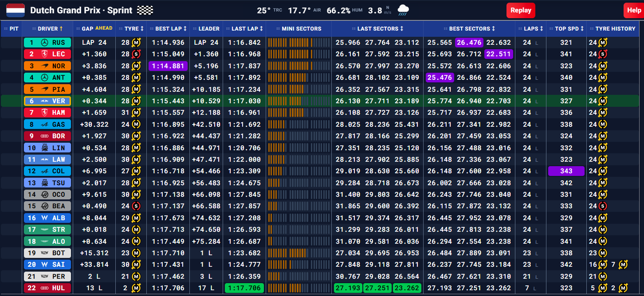Screen dimensions: 644x296
Task: Click ALO's +75.284 leader gap
Action: (206, 241)
